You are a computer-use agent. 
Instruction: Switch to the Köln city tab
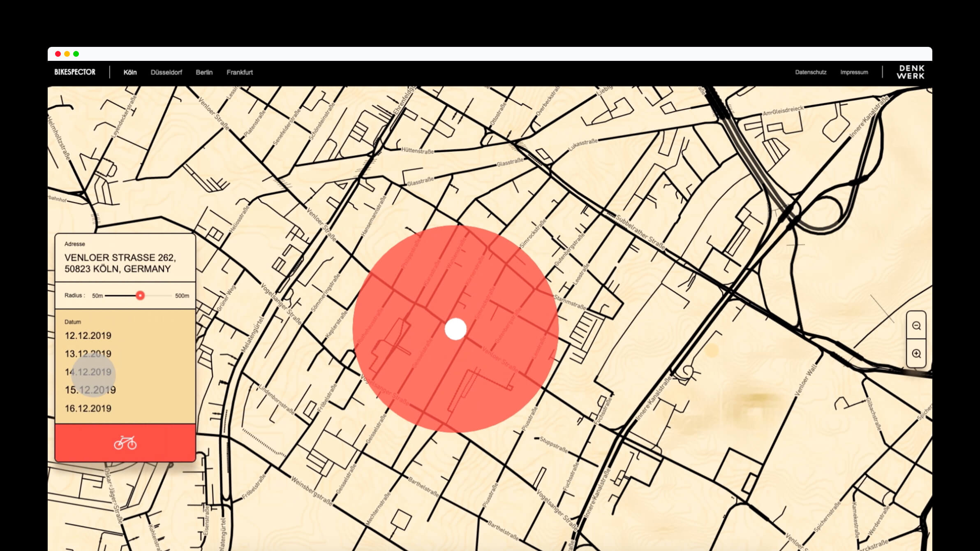[x=130, y=72]
